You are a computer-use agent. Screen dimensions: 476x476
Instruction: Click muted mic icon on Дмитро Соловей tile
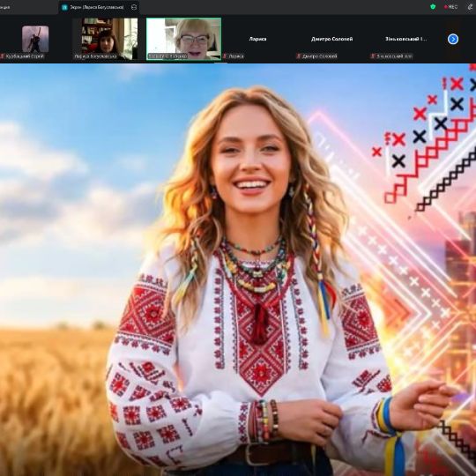coord(299,56)
